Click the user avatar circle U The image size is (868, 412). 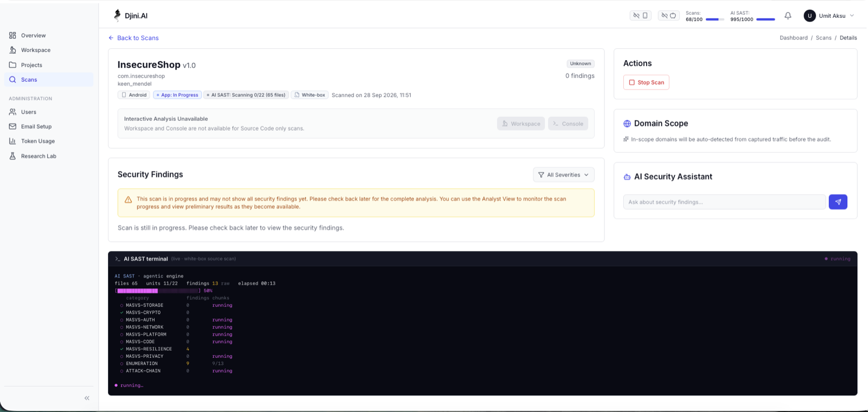pos(809,16)
